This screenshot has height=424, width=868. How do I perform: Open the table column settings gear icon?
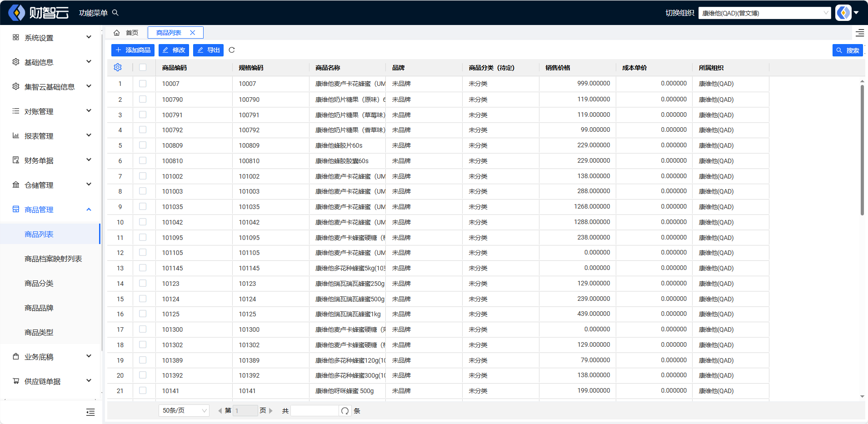118,67
